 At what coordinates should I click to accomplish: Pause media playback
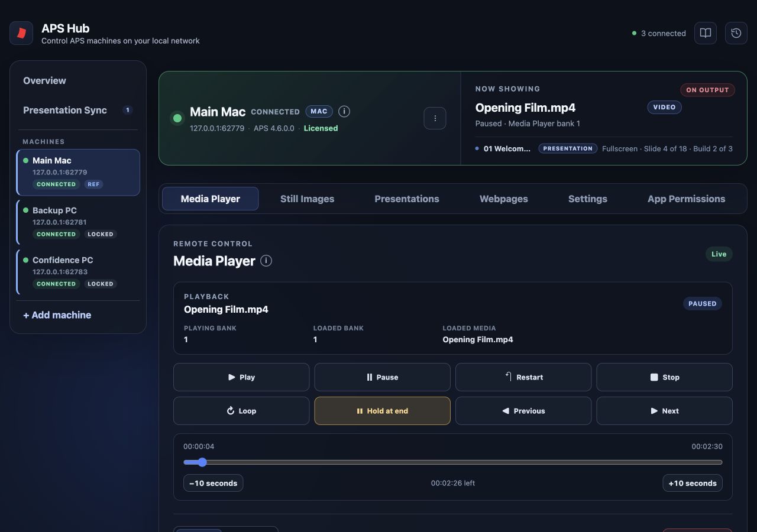(x=382, y=377)
